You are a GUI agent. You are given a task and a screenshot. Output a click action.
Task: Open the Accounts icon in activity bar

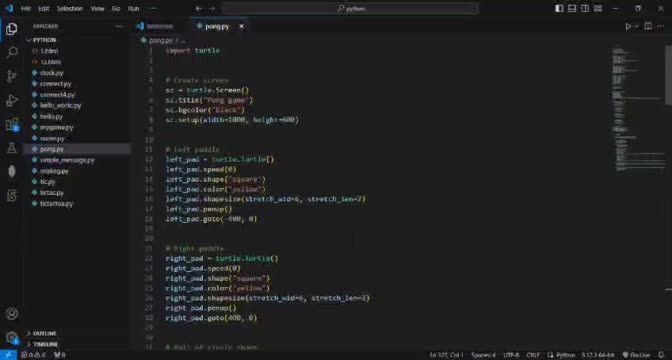click(12, 313)
